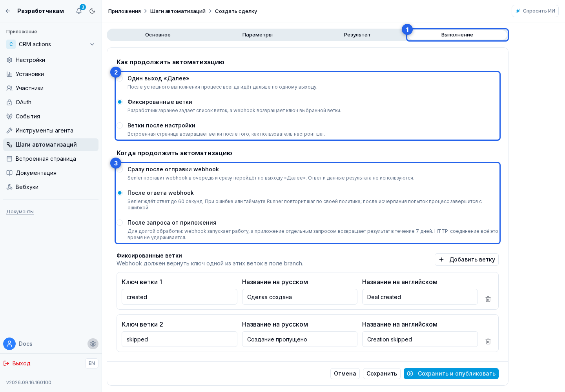Expand the CRM actions application dropdown
The image size is (565, 392).
click(x=51, y=44)
